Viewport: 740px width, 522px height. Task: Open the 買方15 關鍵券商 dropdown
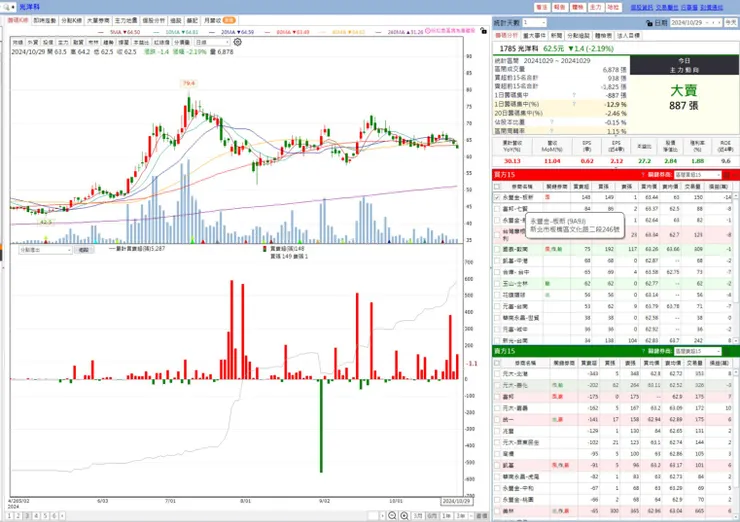tap(698, 175)
